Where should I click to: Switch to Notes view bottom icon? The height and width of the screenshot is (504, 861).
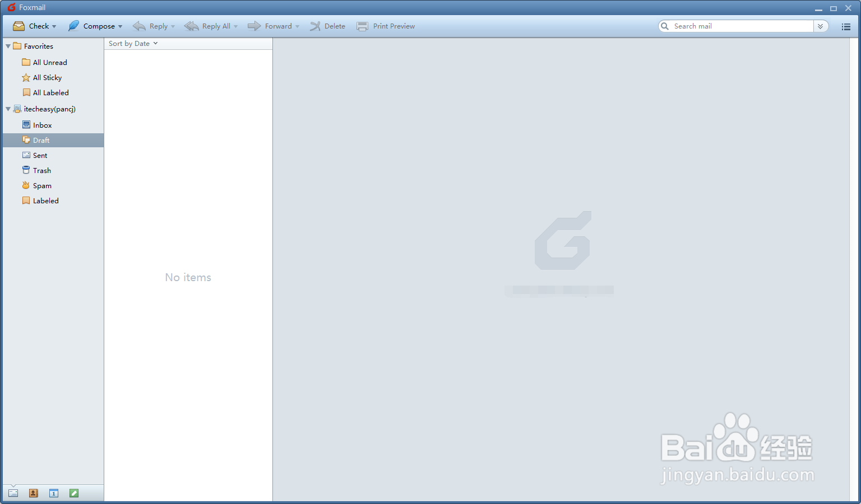tap(73, 493)
